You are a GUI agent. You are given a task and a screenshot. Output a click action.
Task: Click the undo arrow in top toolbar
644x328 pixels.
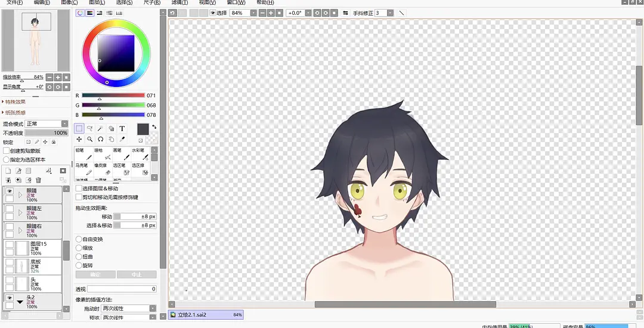coord(173,13)
